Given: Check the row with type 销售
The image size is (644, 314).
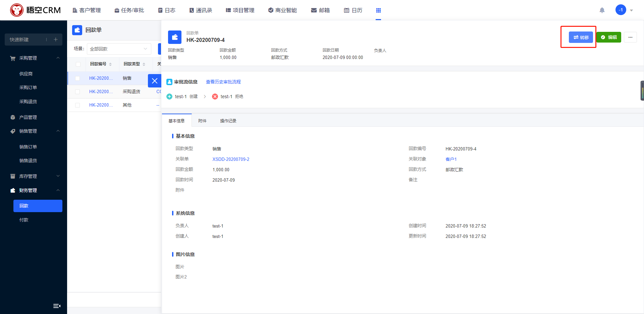Looking at the screenshot, I should 77,78.
